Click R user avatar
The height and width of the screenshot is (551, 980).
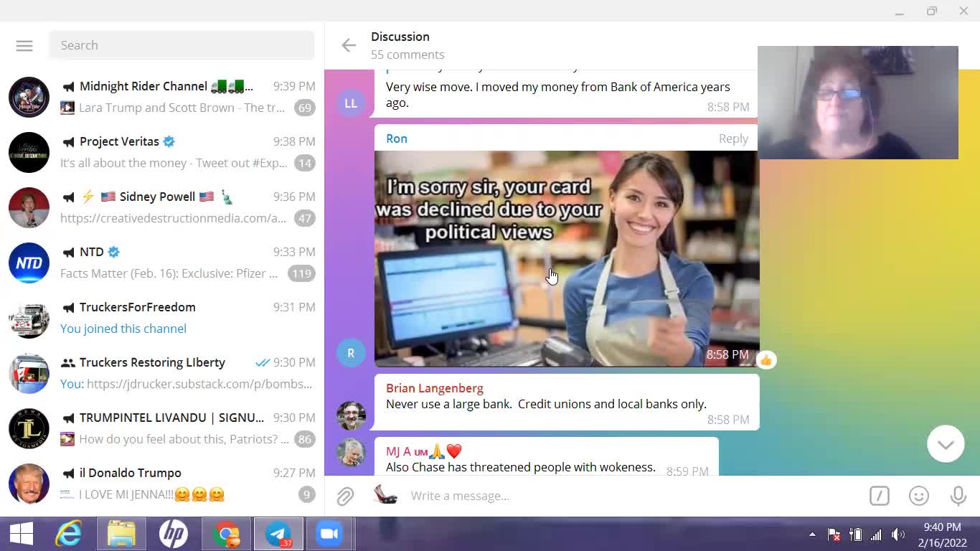351,353
